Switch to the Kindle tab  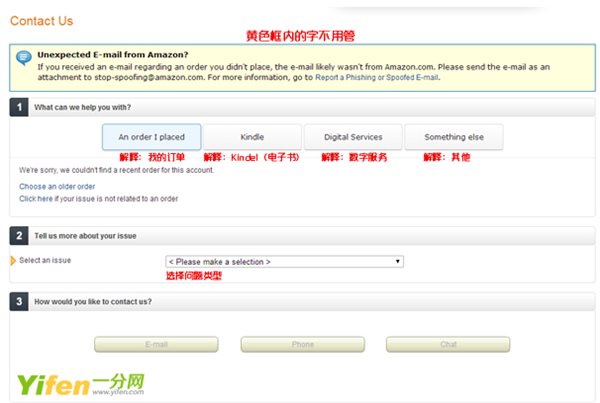tap(252, 137)
